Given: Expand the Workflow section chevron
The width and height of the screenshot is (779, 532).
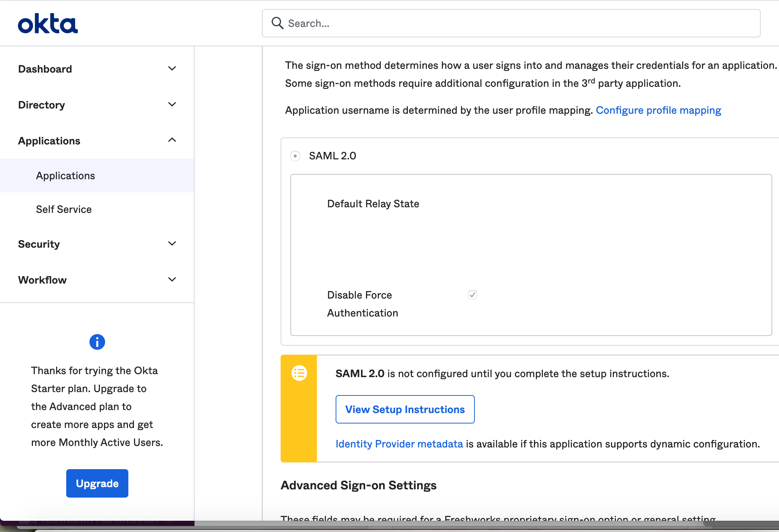Looking at the screenshot, I should (x=172, y=279).
